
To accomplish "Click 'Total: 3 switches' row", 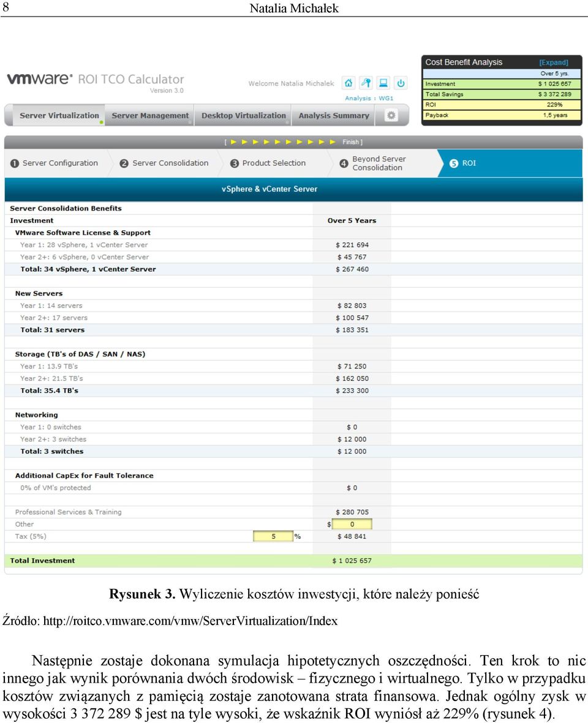I will (x=293, y=451).
